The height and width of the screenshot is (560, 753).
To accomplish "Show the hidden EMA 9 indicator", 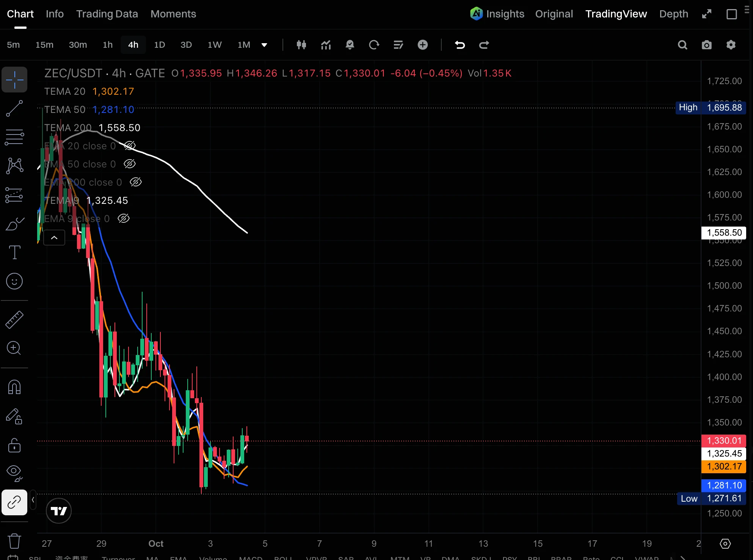I will click(124, 219).
